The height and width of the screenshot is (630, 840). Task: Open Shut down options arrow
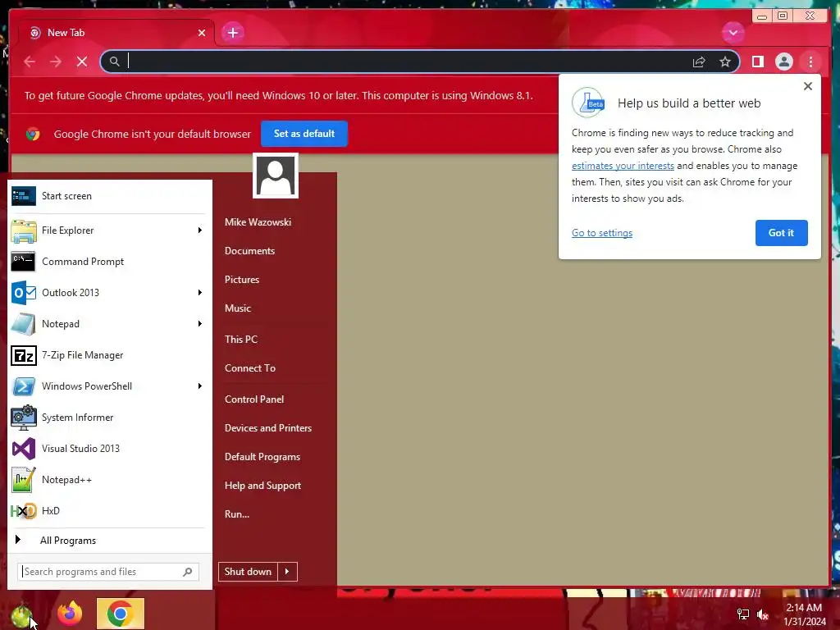(287, 572)
